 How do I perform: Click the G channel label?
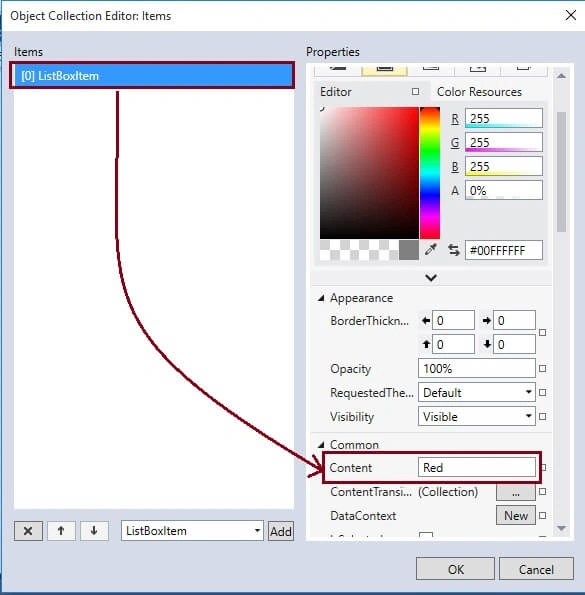click(455, 143)
